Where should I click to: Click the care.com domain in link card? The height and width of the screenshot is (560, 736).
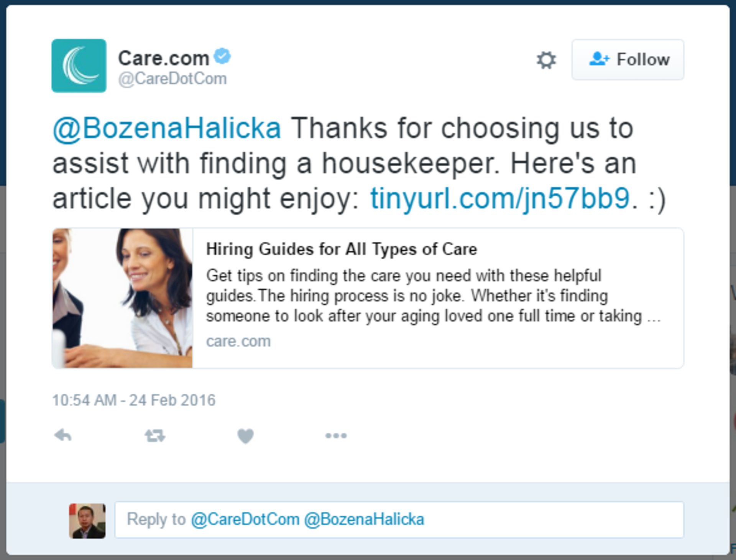(x=238, y=341)
